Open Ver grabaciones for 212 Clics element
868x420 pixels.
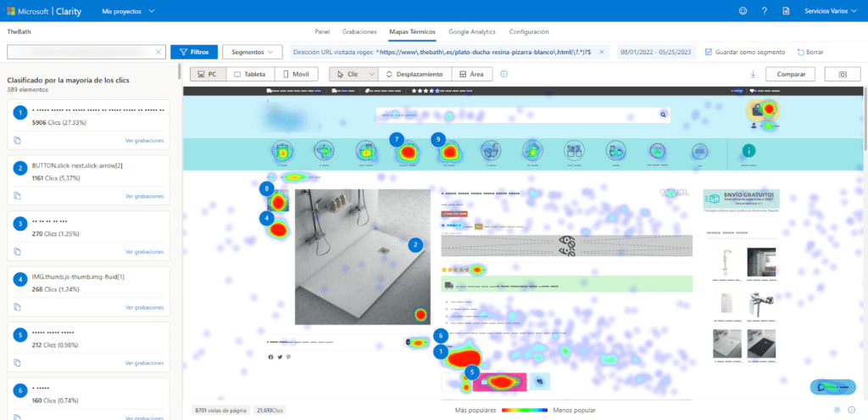[x=144, y=363]
